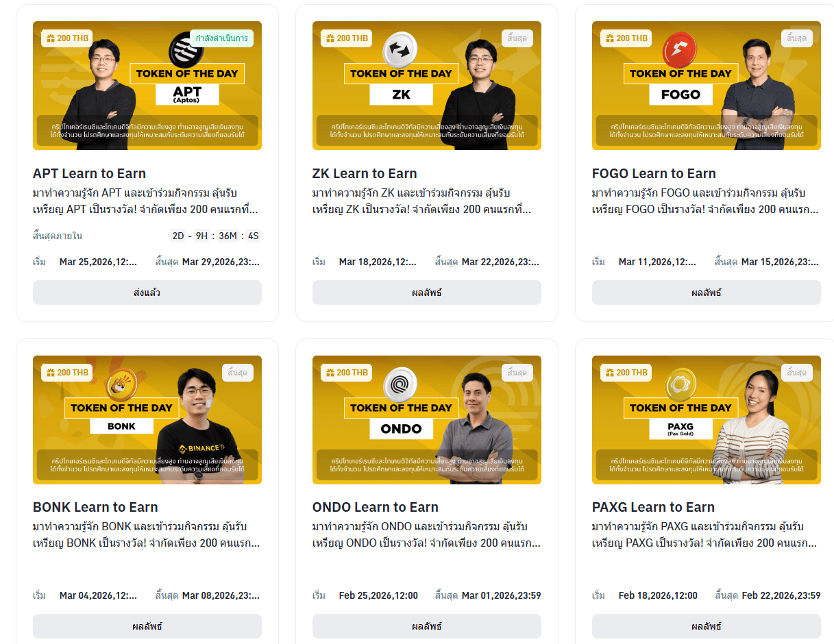Viewport: 834px width, 644px height.
Task: Click the gold PAXG coin icon
Action: [x=680, y=386]
